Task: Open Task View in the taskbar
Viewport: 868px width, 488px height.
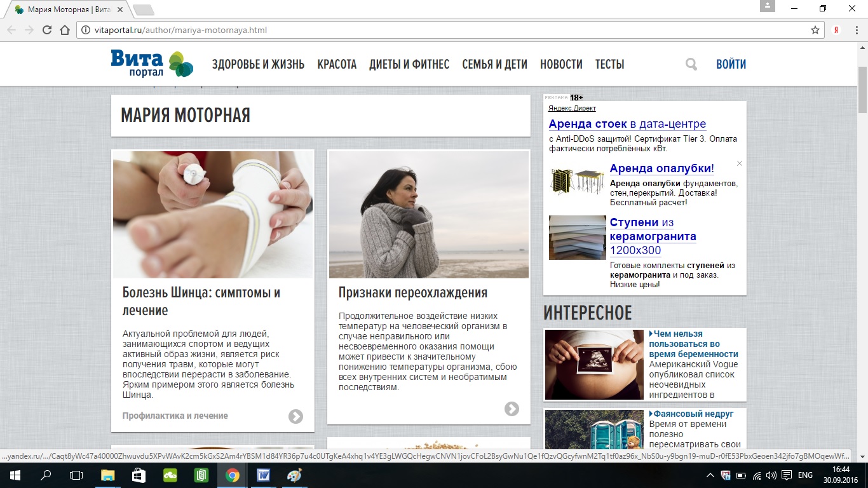Action: point(76,475)
